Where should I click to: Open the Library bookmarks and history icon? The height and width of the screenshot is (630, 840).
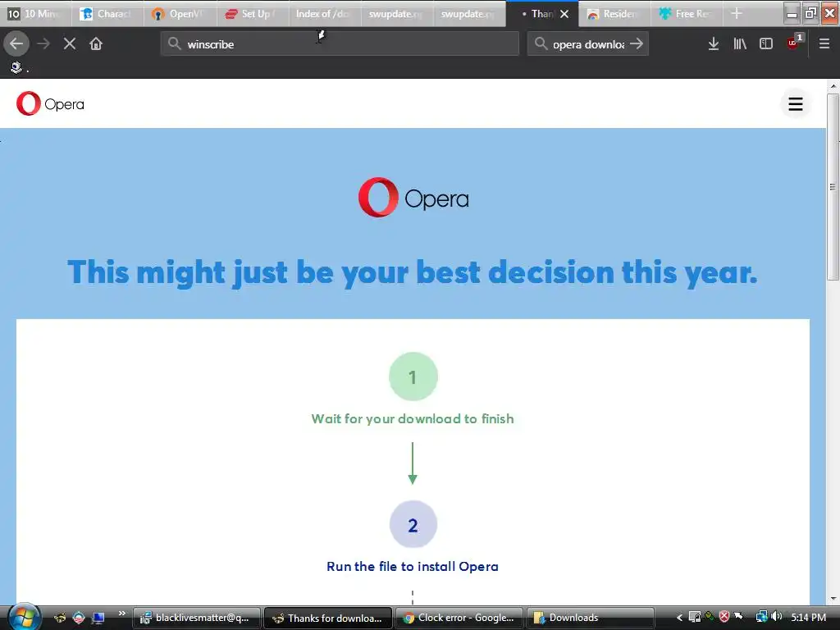coord(740,43)
